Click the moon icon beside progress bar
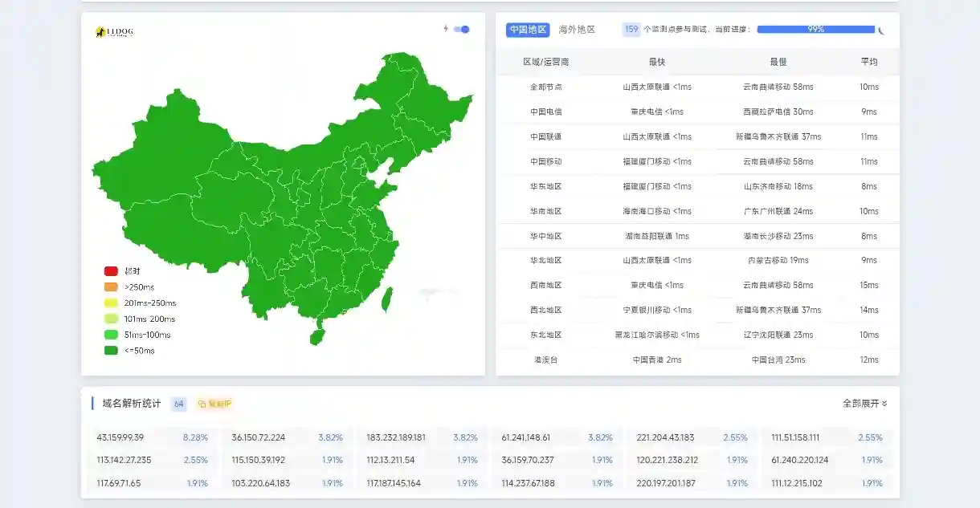This screenshot has width=980, height=508. pyautogui.click(x=881, y=30)
